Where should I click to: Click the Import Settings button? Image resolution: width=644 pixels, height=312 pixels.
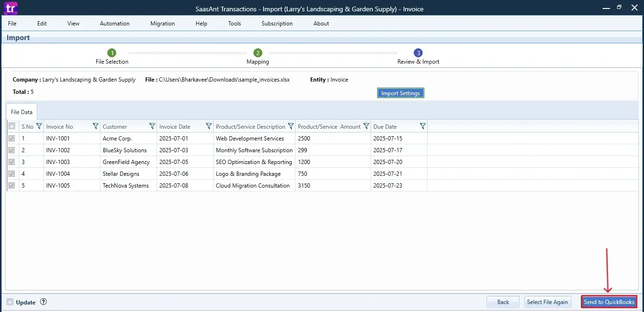click(400, 93)
